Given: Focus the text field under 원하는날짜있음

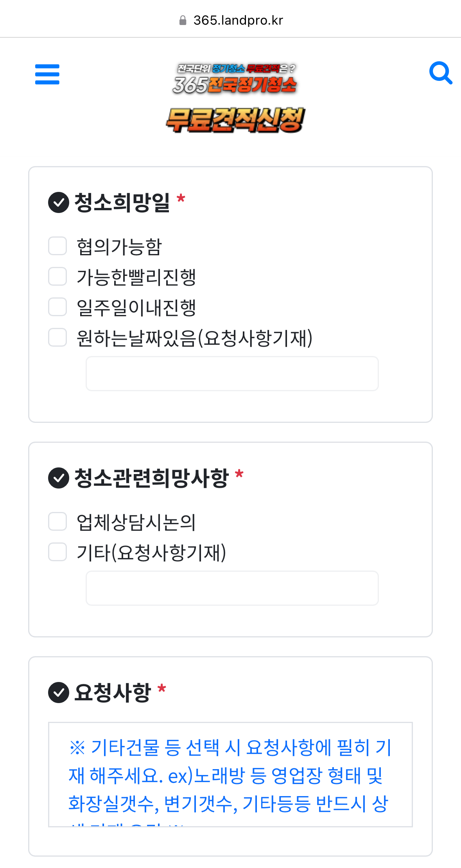Looking at the screenshot, I should click(232, 374).
